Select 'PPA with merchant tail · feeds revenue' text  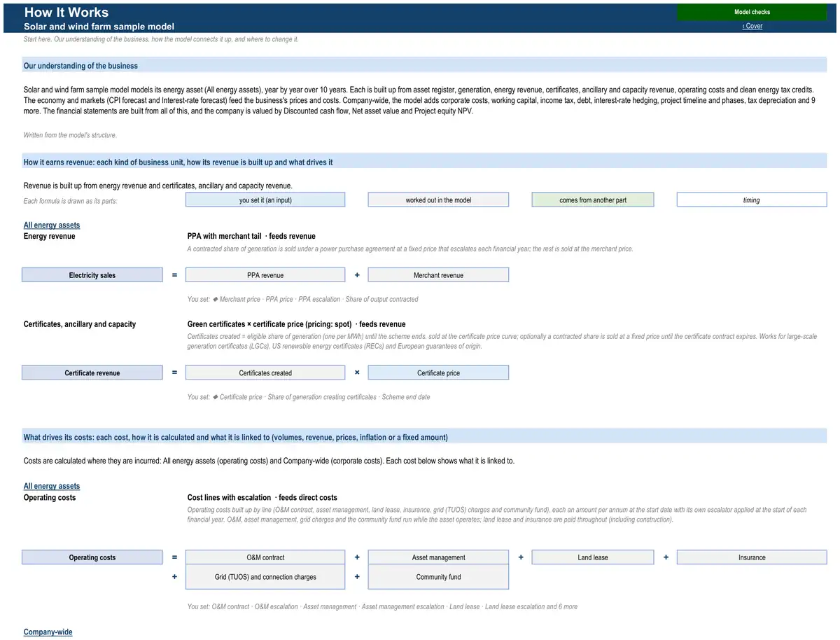pyautogui.click(x=251, y=236)
